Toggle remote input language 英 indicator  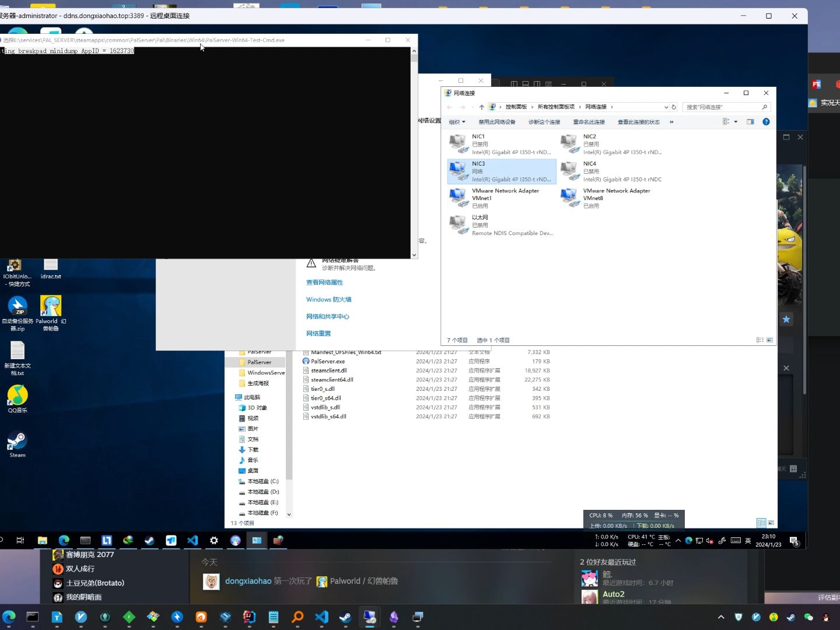tap(748, 541)
